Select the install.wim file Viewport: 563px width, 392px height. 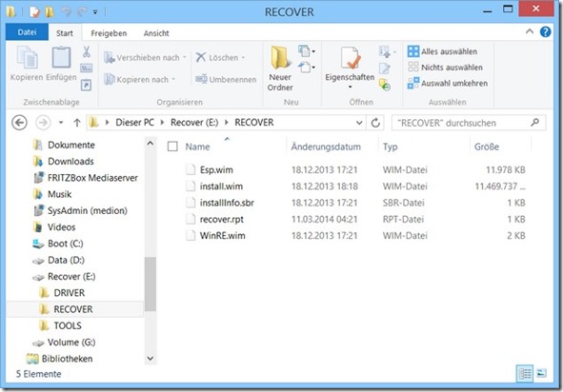click(221, 186)
